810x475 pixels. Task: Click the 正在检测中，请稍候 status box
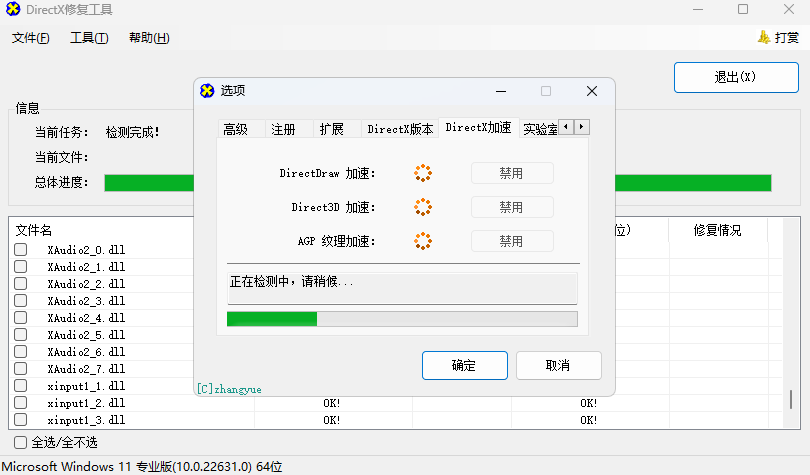tap(402, 288)
